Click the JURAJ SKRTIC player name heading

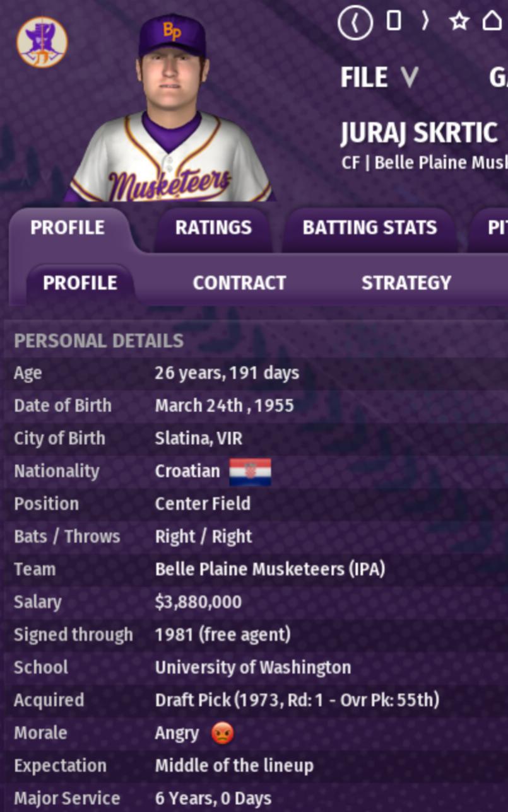tap(419, 133)
